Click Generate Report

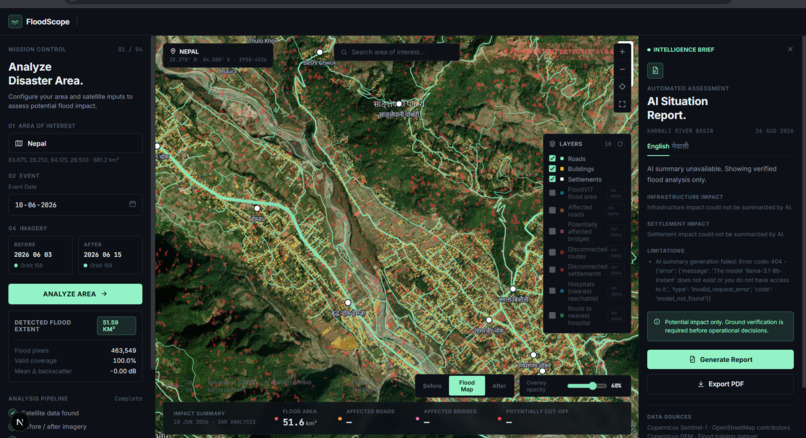click(720, 359)
